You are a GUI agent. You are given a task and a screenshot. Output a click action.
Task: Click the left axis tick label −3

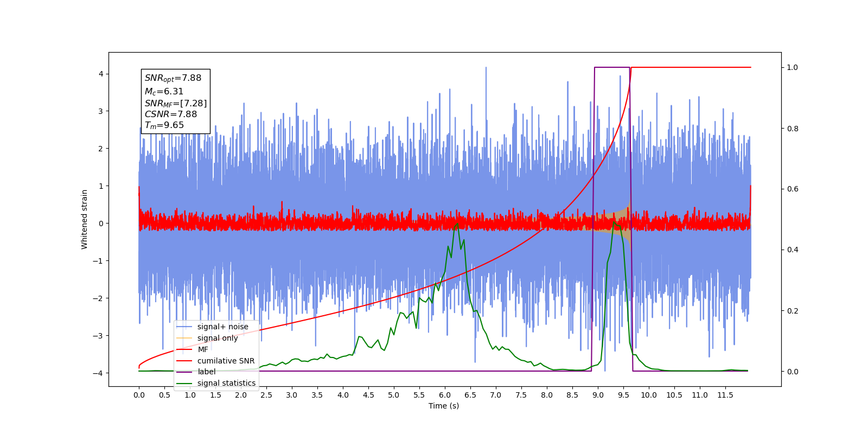point(98,336)
